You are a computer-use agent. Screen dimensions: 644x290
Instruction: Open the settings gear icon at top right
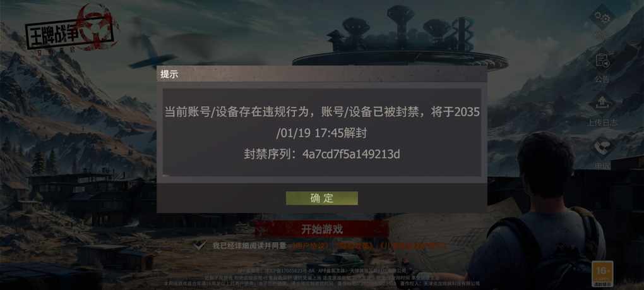tap(602, 17)
